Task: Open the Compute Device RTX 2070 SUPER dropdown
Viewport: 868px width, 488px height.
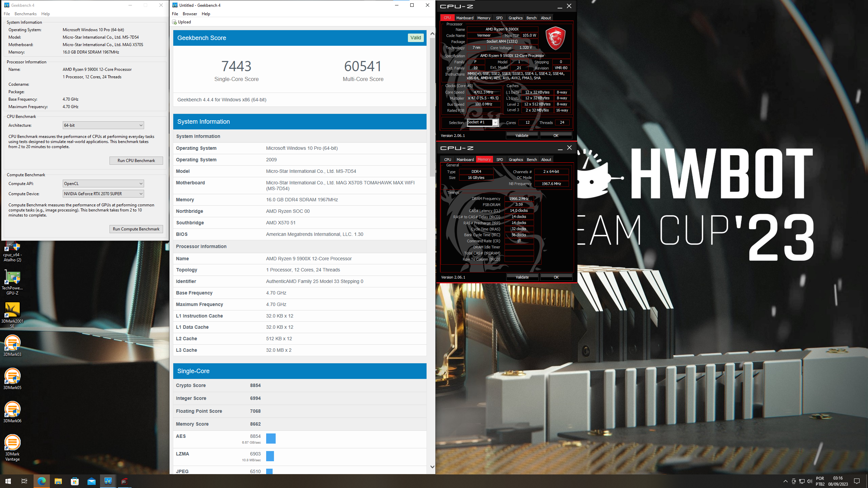Action: (x=103, y=194)
